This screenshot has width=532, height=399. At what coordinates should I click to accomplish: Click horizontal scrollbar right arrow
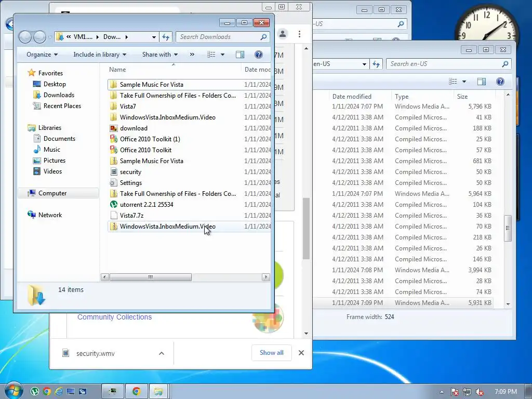click(x=266, y=277)
